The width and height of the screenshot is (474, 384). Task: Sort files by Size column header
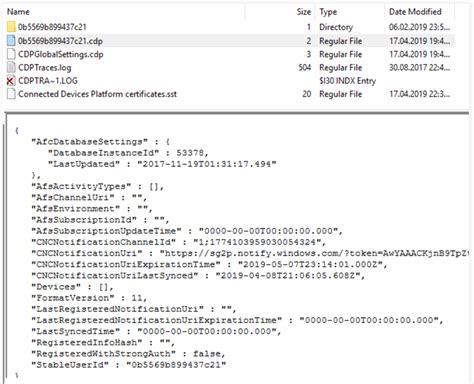[x=304, y=12]
